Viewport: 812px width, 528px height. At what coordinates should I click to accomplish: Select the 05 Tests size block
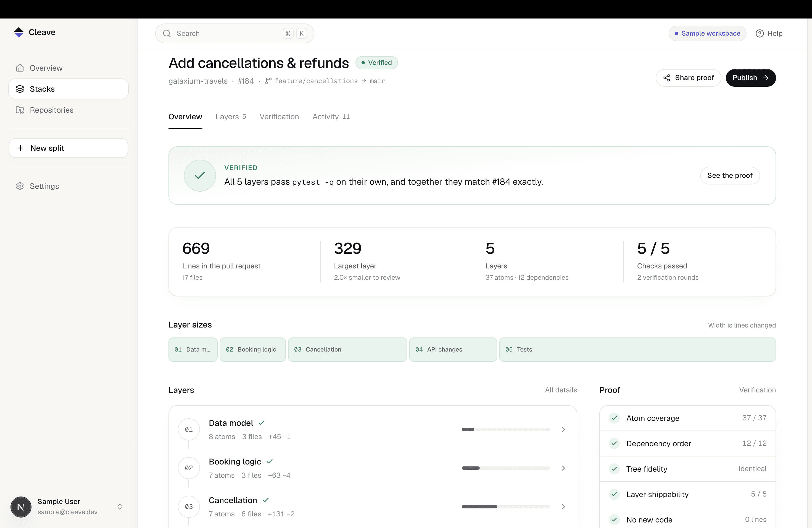(638, 349)
